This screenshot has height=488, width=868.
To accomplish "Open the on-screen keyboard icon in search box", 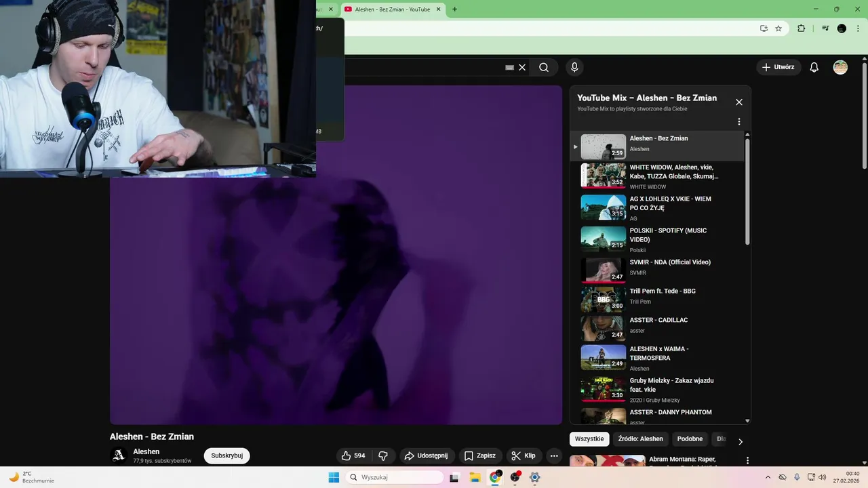I will pos(510,67).
